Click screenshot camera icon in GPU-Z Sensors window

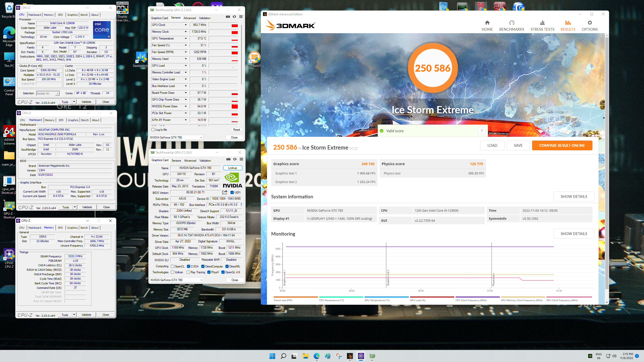pos(228,17)
